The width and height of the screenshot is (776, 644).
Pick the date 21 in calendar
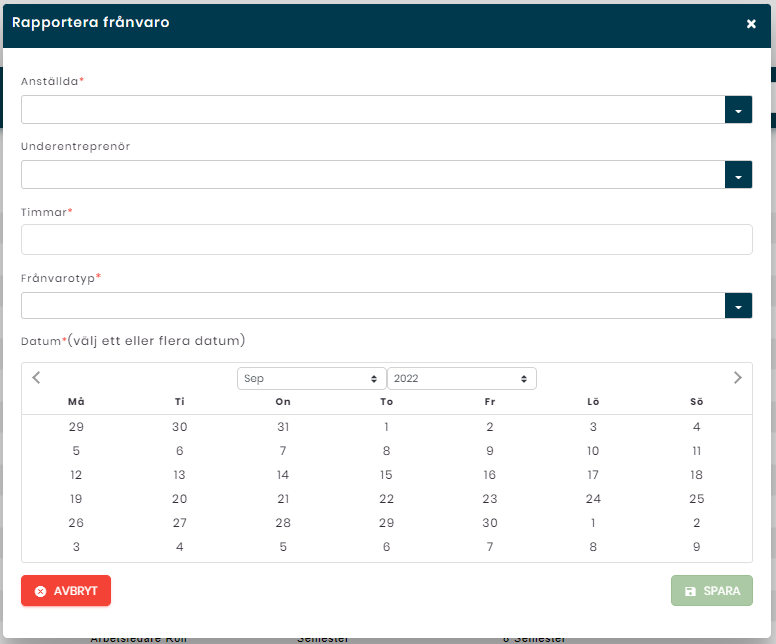283,498
